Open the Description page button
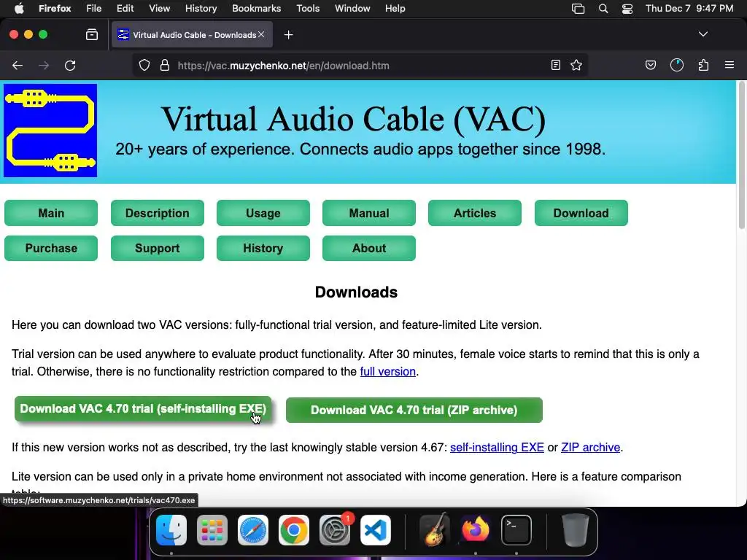 [x=158, y=213]
